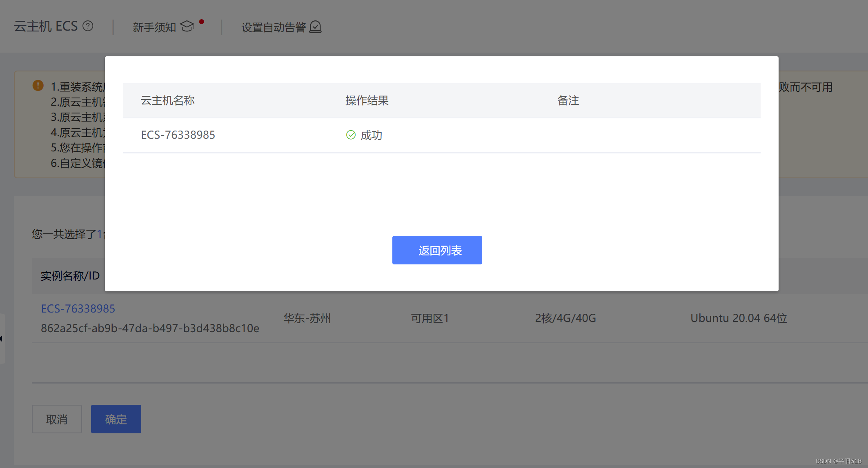Screen dimensions: 868x468
Task: Click the 云主机 ECS page title
Action: 46,27
